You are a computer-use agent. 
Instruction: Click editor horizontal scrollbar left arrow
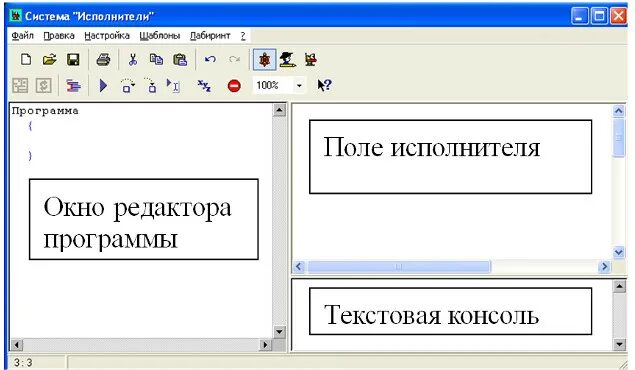pyautogui.click(x=16, y=345)
